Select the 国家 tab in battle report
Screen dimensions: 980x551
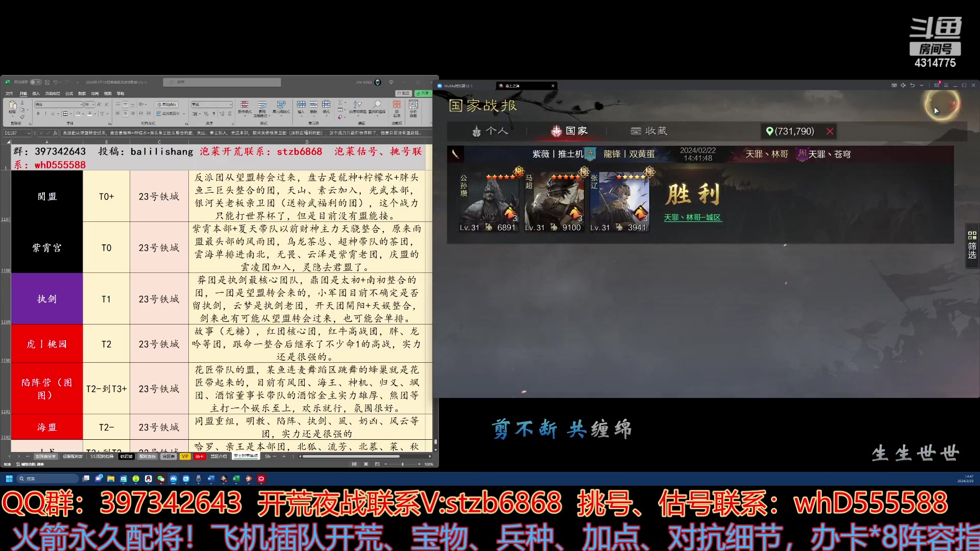(569, 131)
